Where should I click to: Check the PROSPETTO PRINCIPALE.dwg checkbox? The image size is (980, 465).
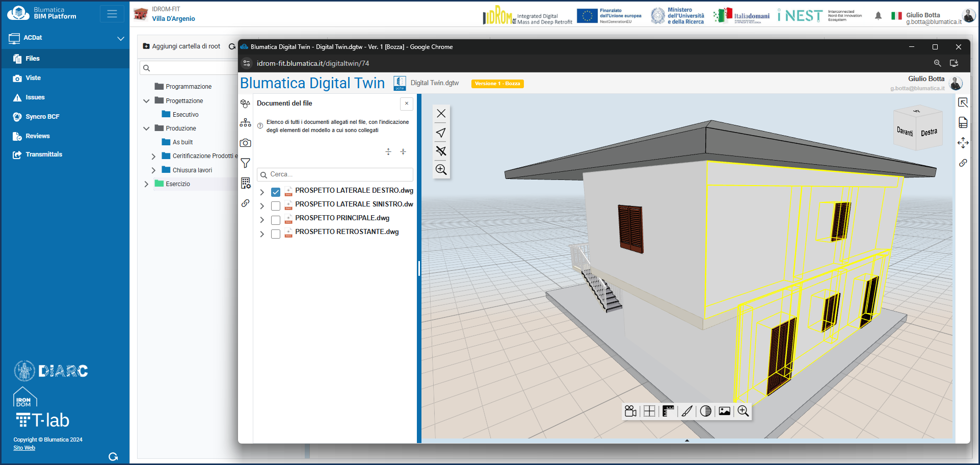pos(276,220)
